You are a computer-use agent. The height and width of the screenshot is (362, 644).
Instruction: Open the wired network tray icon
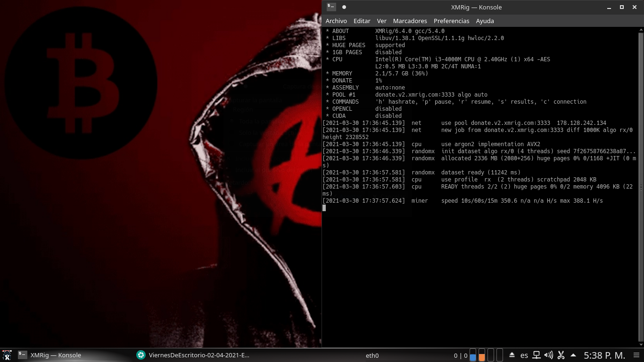(x=537, y=355)
